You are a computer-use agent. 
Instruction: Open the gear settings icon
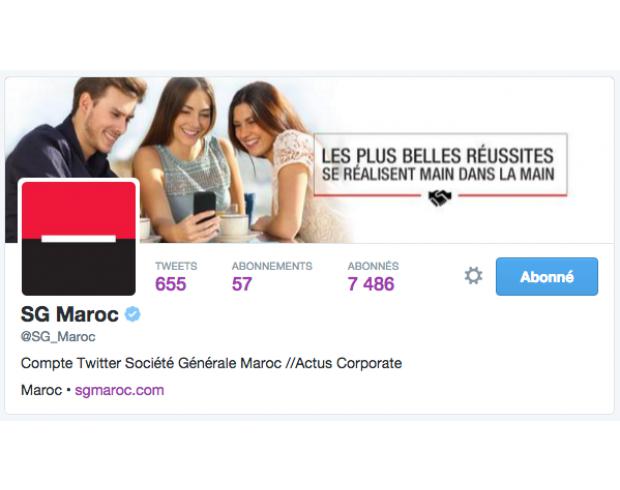point(473,276)
